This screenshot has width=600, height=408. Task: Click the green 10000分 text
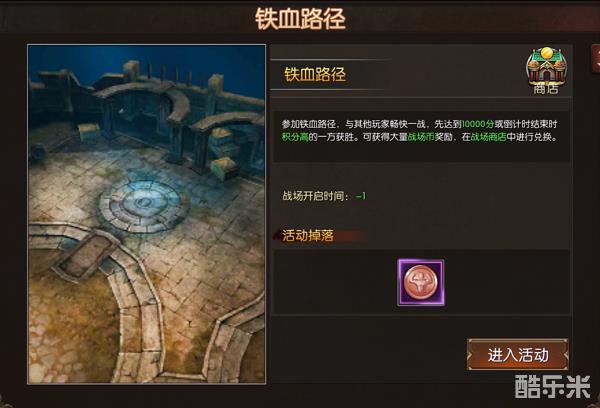pyautogui.click(x=478, y=124)
